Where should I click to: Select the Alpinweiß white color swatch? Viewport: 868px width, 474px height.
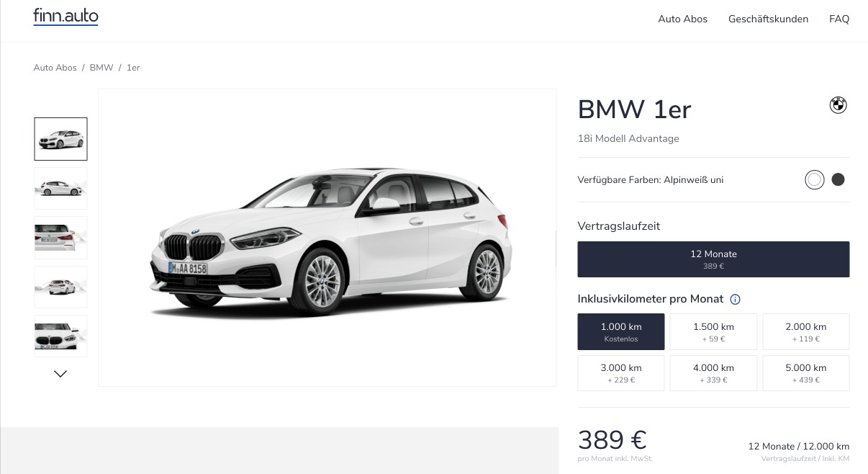click(x=814, y=180)
